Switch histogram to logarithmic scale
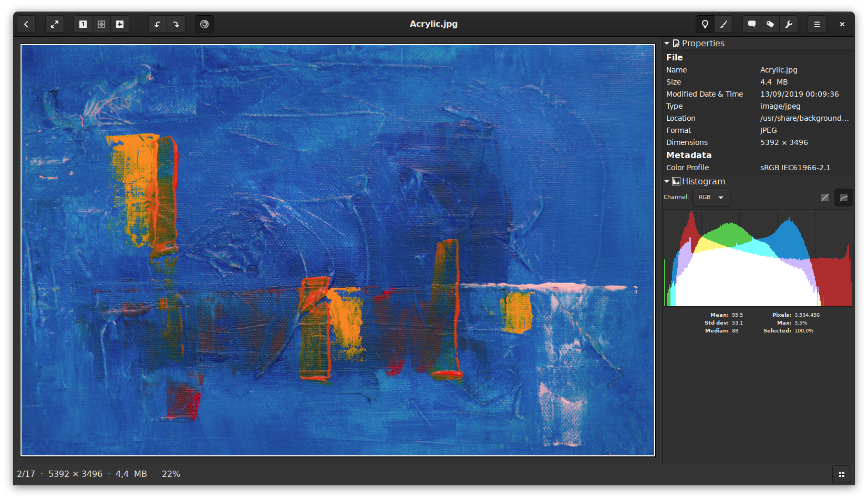This screenshot has height=500, width=868. 843,197
